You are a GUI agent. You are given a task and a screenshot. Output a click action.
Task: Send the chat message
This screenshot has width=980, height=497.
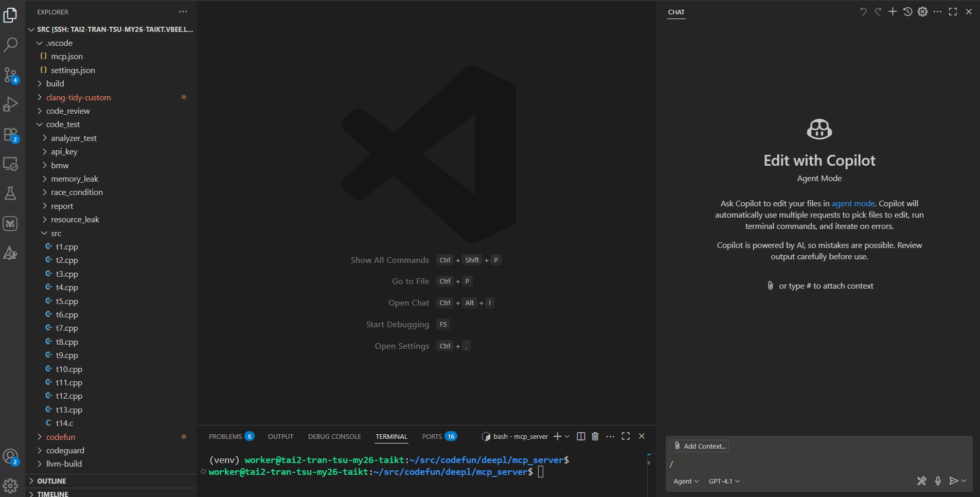[953, 481]
